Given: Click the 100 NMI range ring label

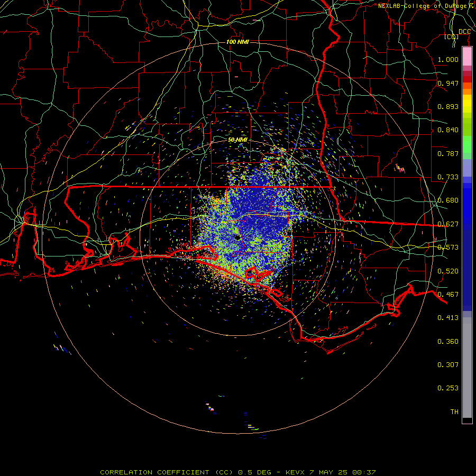Looking at the screenshot, I should (x=237, y=42).
